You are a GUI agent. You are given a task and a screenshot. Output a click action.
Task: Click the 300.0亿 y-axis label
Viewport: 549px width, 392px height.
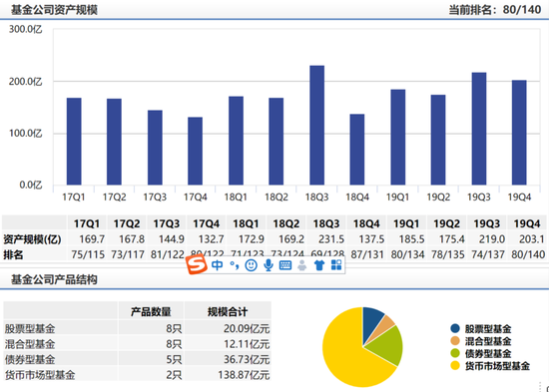coord(25,29)
